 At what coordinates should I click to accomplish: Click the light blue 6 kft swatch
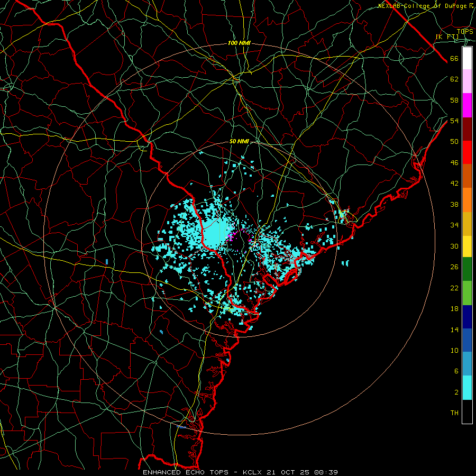467,364
